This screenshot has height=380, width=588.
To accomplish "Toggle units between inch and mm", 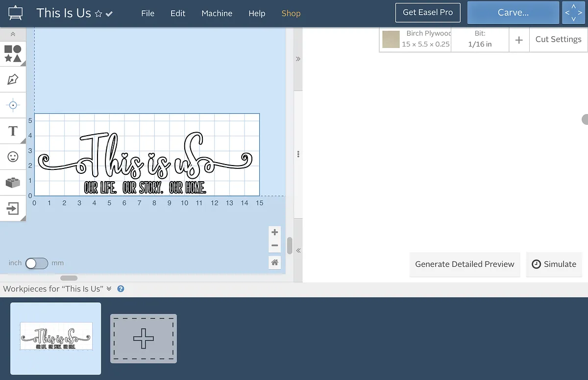I will coord(37,263).
